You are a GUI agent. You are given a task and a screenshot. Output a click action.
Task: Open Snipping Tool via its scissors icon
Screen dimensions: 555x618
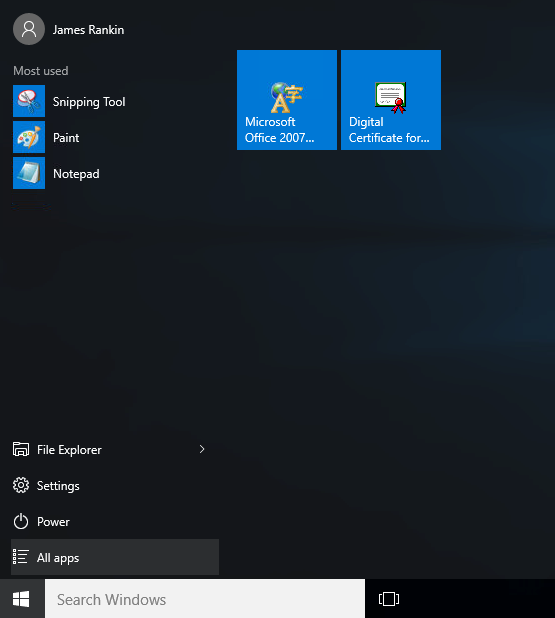point(29,101)
